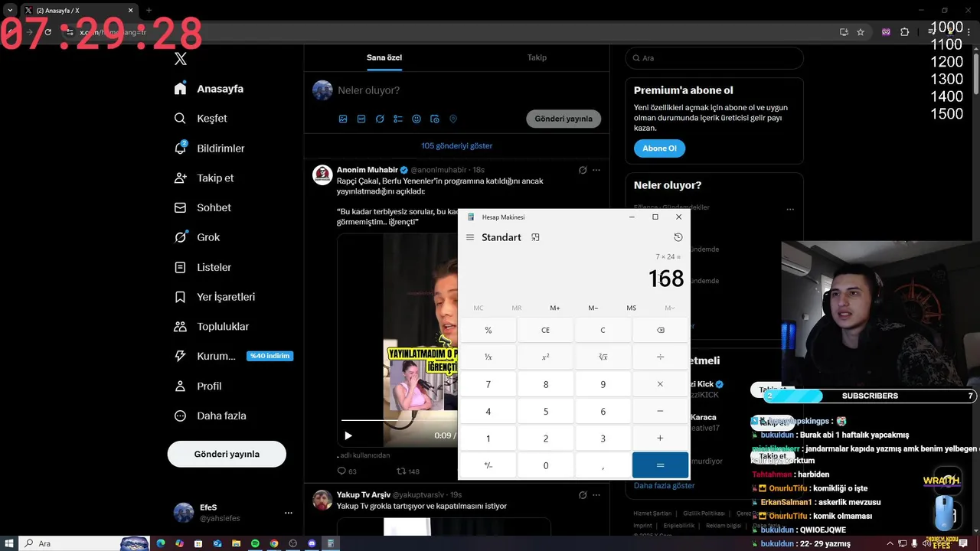980x551 pixels.
Task: Click the X search box Ara
Action: (x=714, y=58)
